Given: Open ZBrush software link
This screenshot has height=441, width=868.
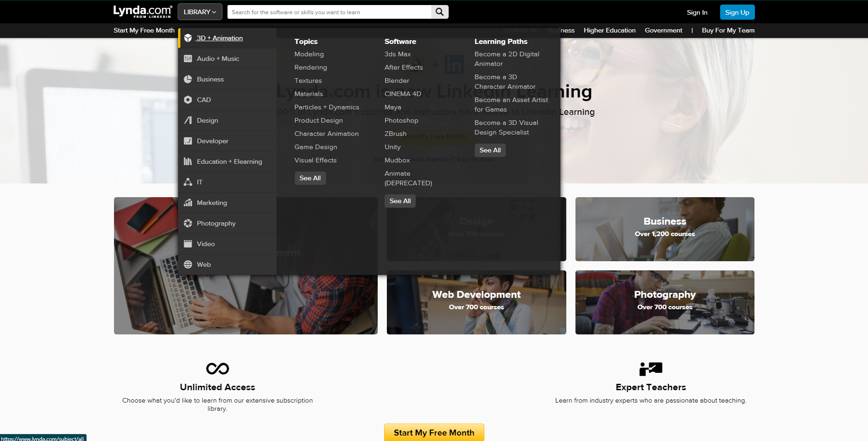Looking at the screenshot, I should click(x=396, y=134).
